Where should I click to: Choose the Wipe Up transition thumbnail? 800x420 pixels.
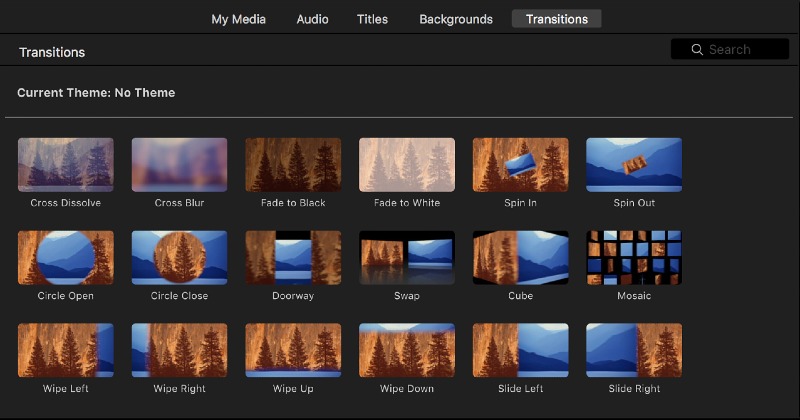[293, 350]
